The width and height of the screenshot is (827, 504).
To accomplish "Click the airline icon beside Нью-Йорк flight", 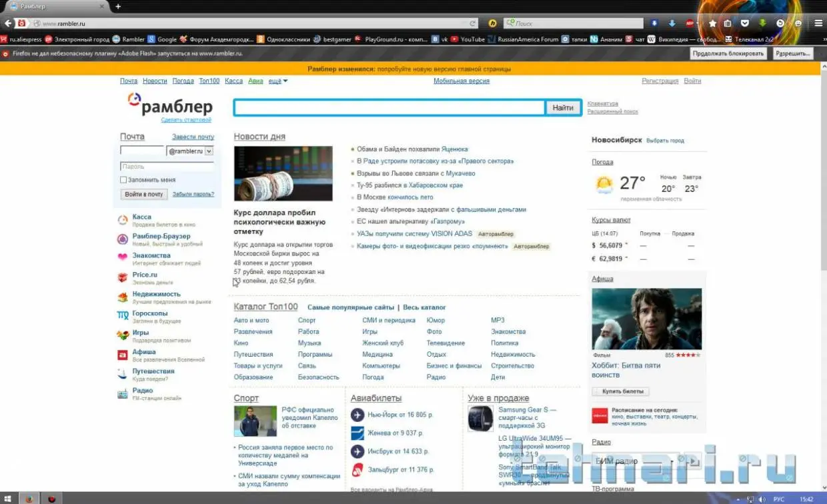I will point(357,415).
